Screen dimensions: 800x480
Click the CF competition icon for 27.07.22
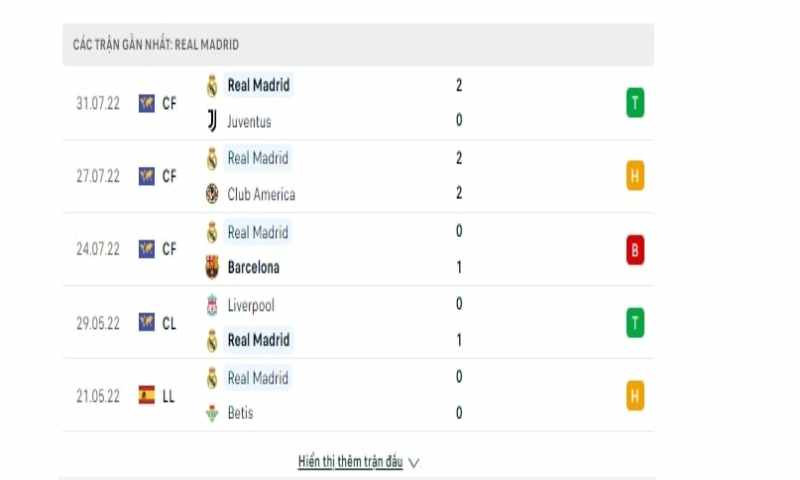[147, 176]
